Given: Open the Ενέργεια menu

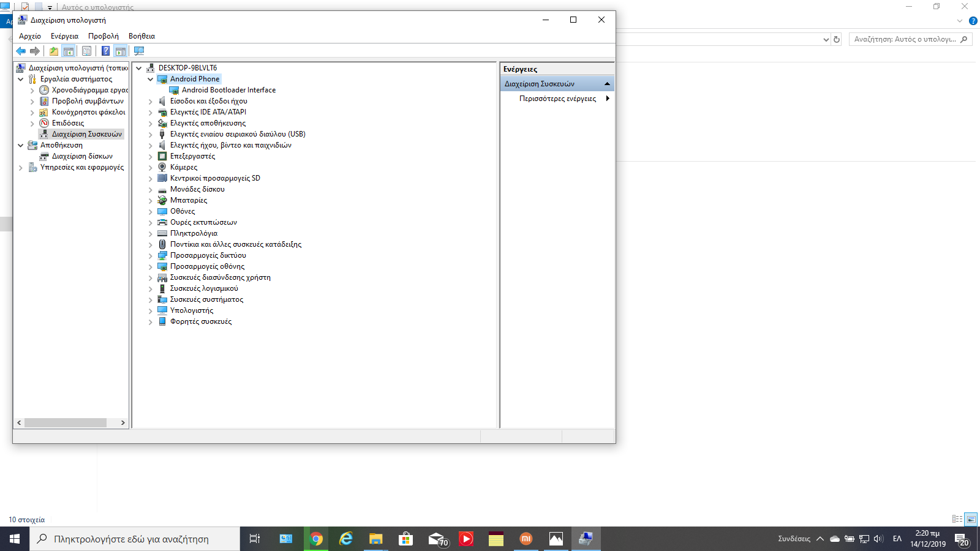Looking at the screenshot, I should (64, 36).
